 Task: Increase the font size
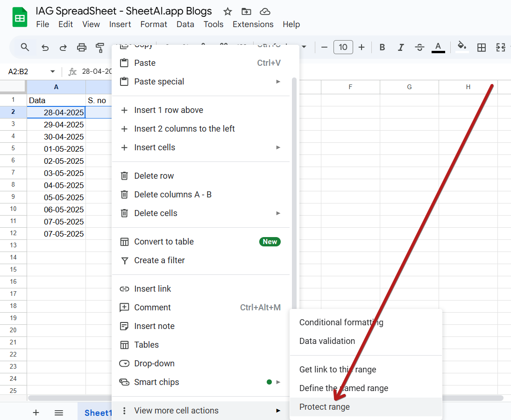[362, 48]
